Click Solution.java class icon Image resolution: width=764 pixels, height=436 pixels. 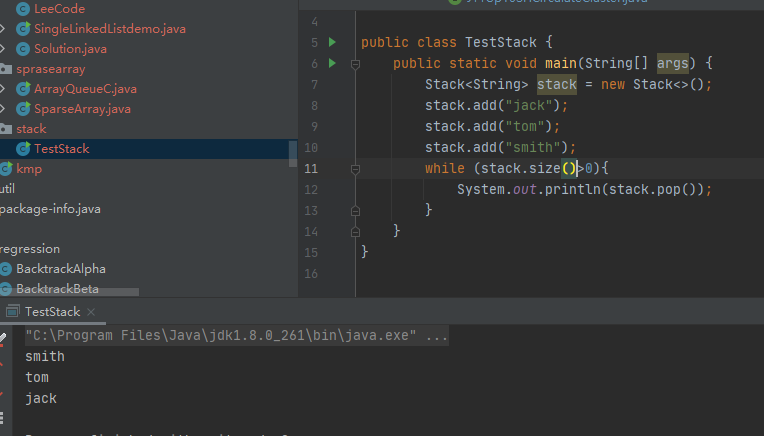[23, 49]
